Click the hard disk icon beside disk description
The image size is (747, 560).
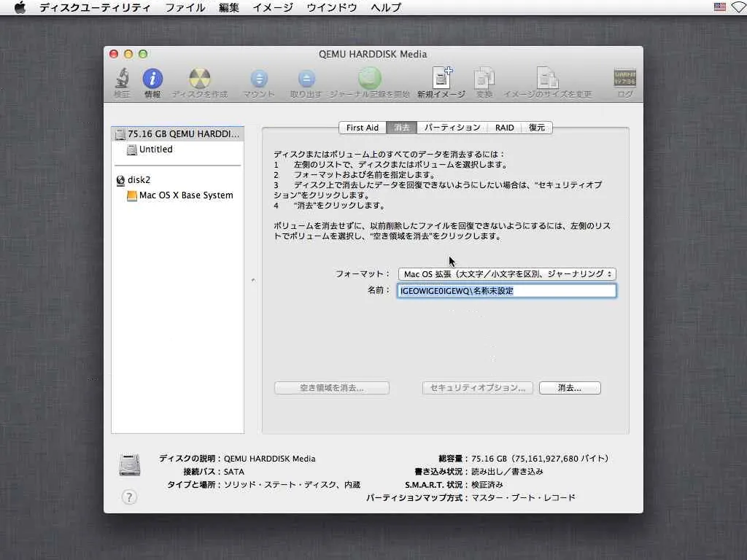click(130, 465)
